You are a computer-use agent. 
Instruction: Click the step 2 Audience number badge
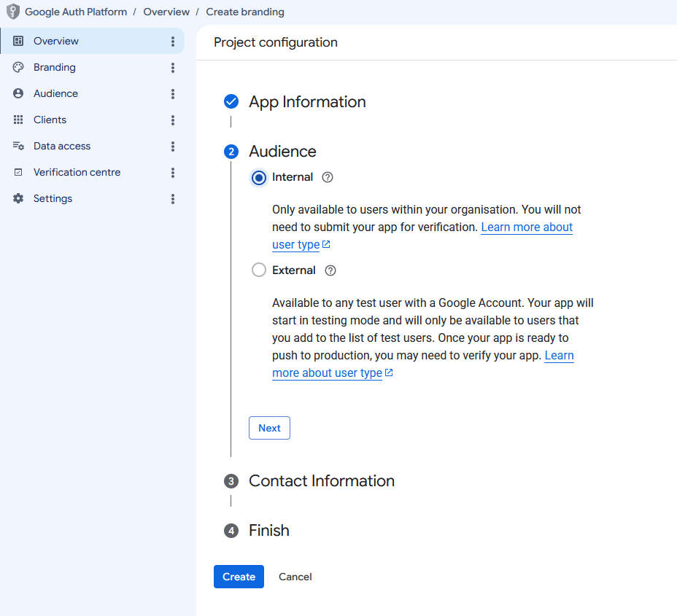pos(231,152)
